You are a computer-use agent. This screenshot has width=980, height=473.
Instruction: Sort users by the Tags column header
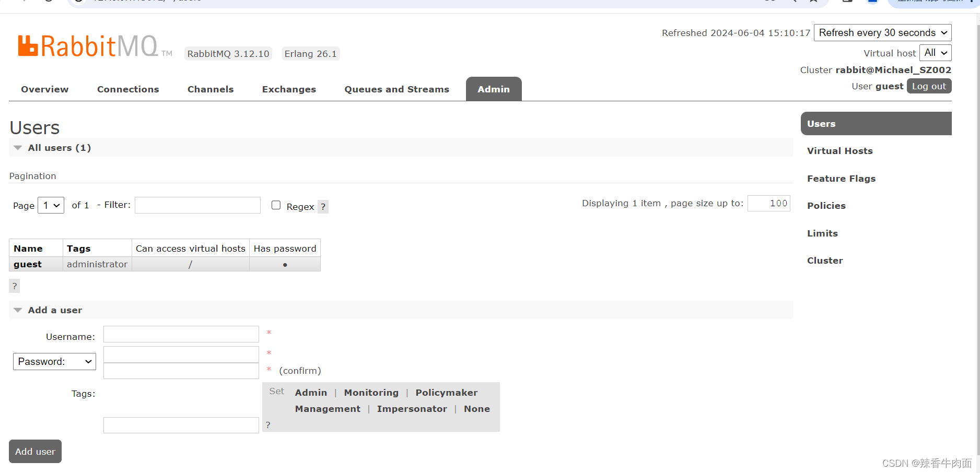pyautogui.click(x=78, y=249)
